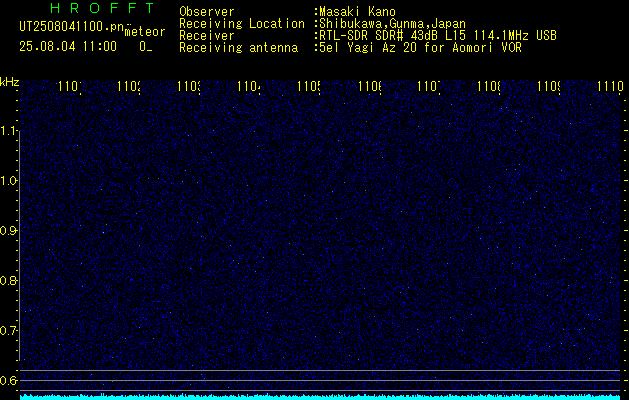Select the file name UT2508041100.pn
This screenshot has height=400, width=629.
point(71,27)
